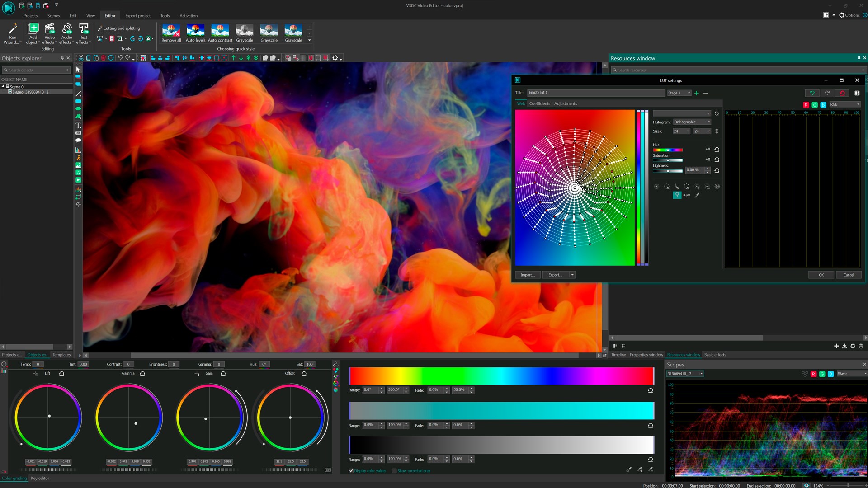
Task: Enable the Show corrected area checkbox
Action: (x=395, y=470)
